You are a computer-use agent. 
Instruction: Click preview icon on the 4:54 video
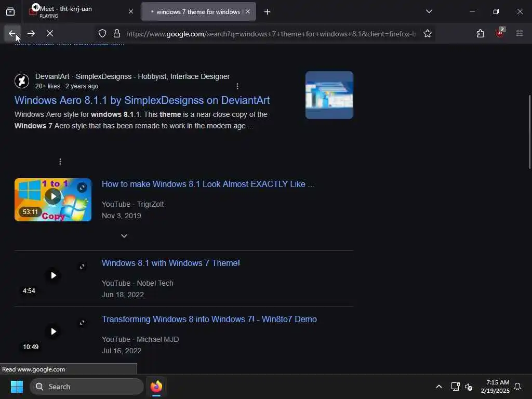82,267
